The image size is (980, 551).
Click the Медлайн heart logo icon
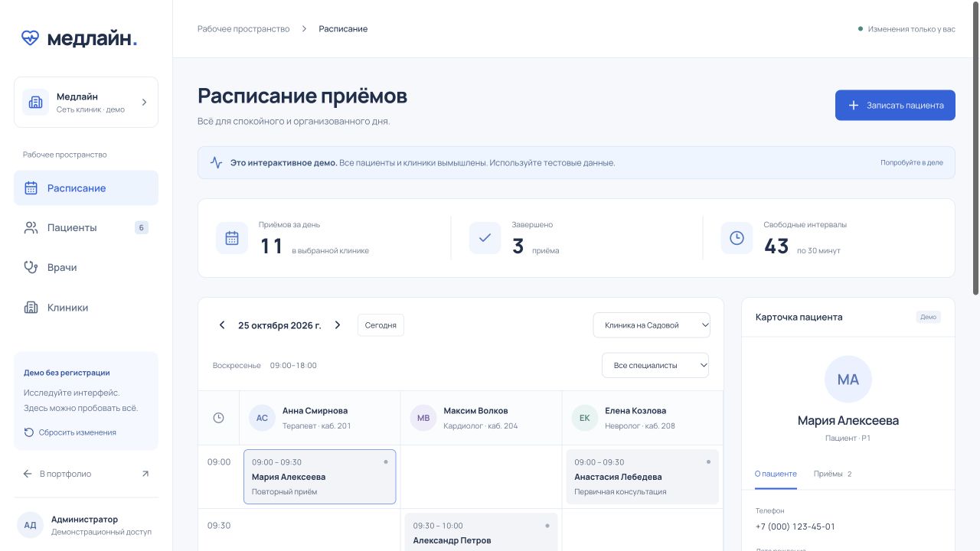(30, 37)
